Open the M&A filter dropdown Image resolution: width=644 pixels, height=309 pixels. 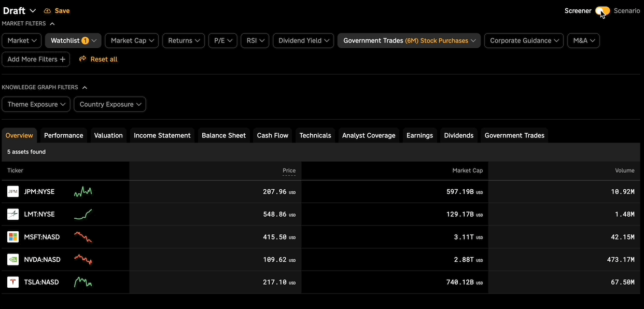[x=583, y=40]
